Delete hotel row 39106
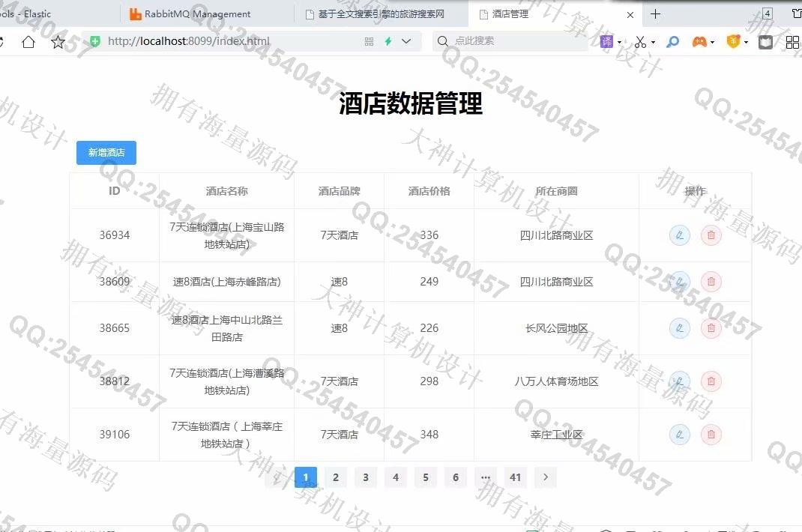Image resolution: width=802 pixels, height=532 pixels. point(711,435)
